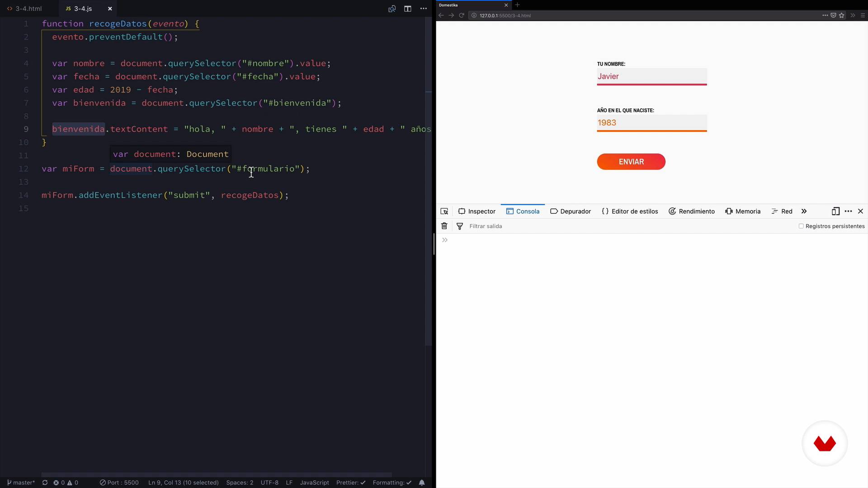Screen dimensions: 868x488
Task: Click the console input prompt chevrons
Action: tap(445, 240)
